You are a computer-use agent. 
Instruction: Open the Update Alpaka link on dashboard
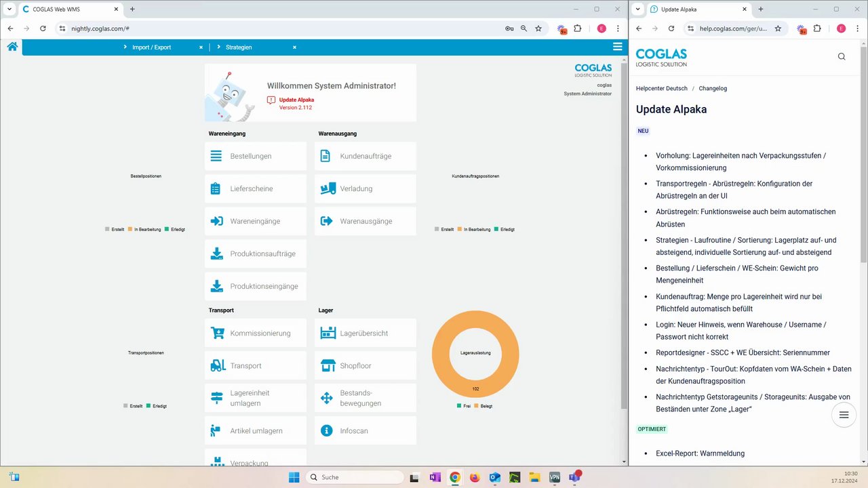296,100
